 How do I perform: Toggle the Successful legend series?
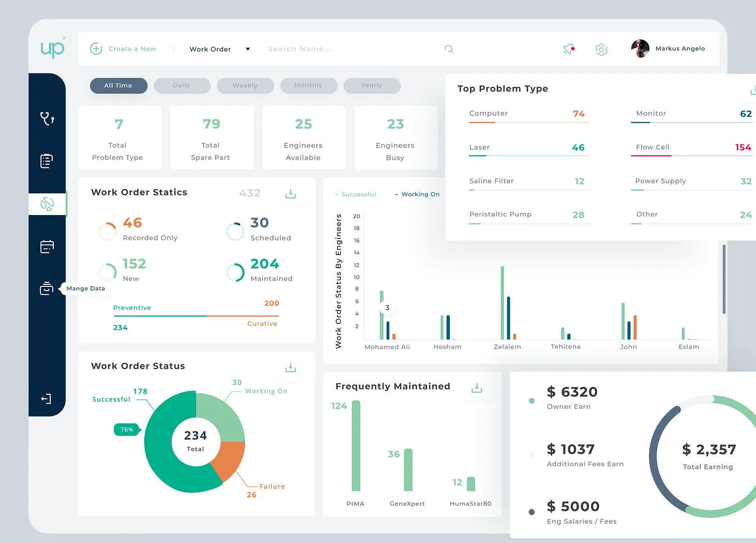(x=355, y=194)
